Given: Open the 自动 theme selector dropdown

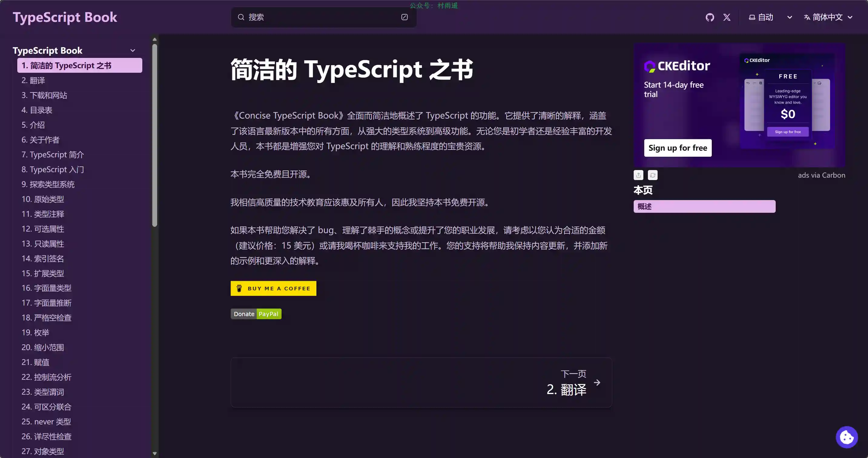Looking at the screenshot, I should coord(770,17).
